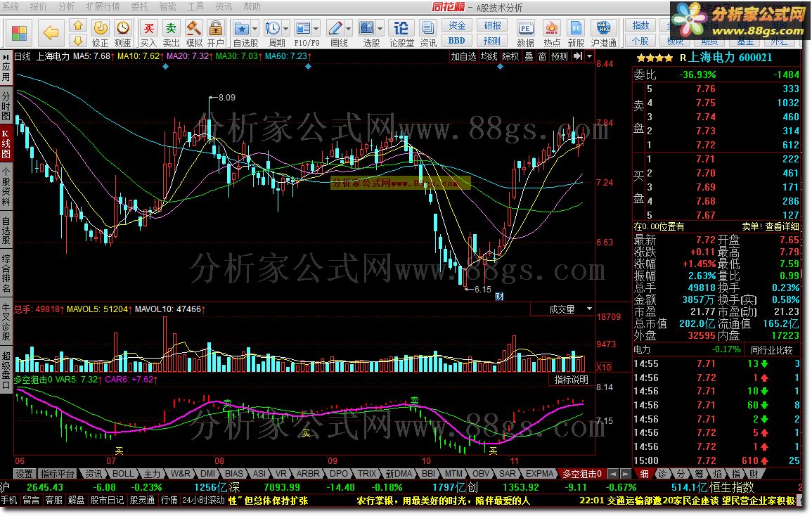Open the 智能 menu
Screen dimensions: 812x516
pos(167,6)
